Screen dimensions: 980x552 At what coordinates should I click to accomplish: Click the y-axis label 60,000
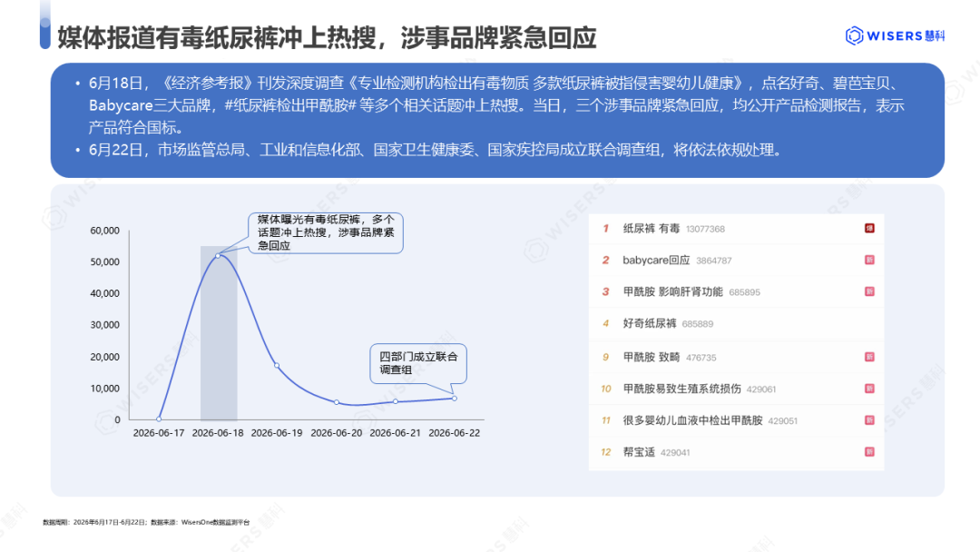[105, 231]
